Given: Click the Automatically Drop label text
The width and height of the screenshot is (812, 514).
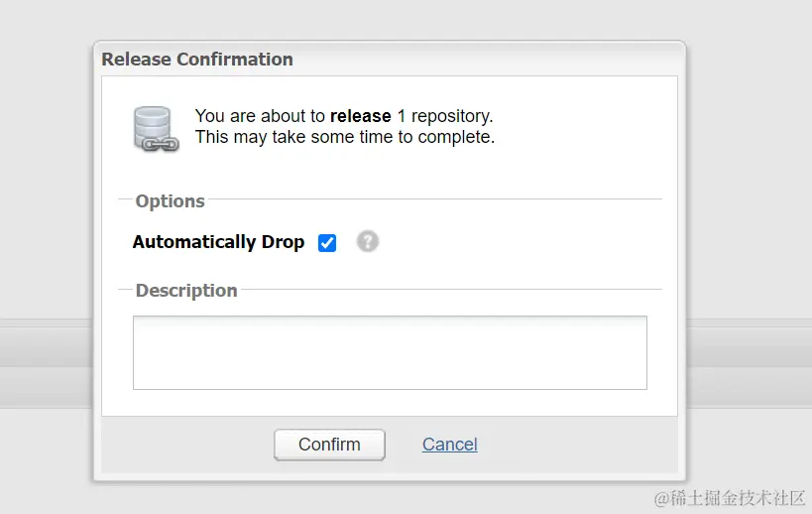Looking at the screenshot, I should [218, 242].
